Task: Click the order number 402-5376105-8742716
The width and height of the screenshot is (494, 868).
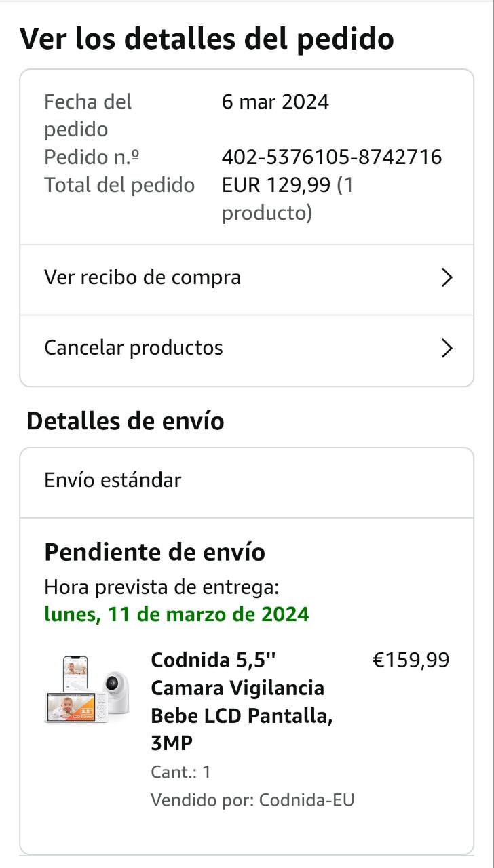Action: click(x=331, y=157)
